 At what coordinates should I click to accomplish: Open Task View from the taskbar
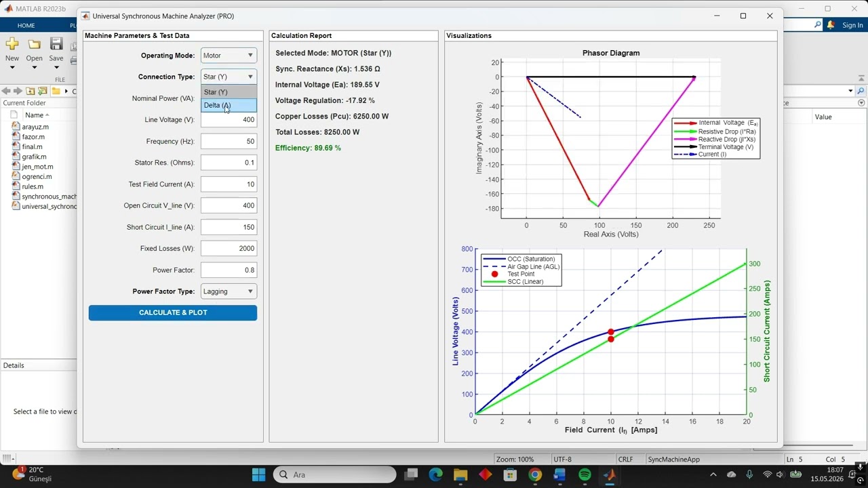tap(411, 474)
